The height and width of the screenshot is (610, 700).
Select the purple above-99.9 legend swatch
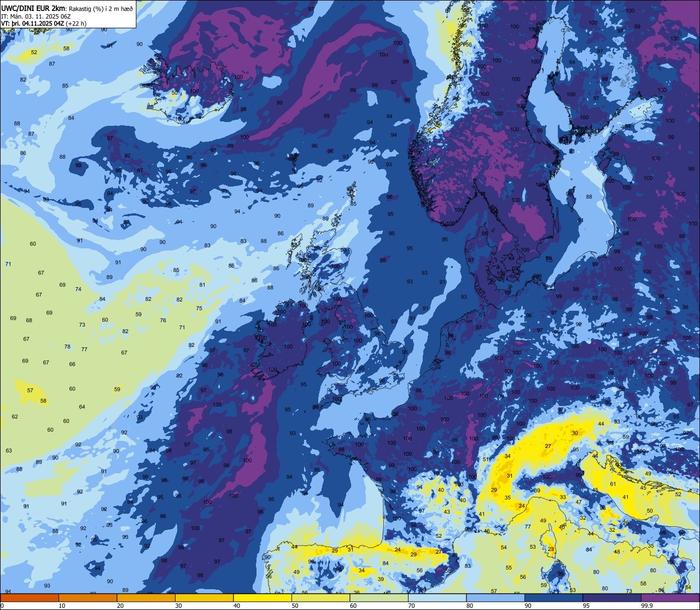(x=670, y=597)
